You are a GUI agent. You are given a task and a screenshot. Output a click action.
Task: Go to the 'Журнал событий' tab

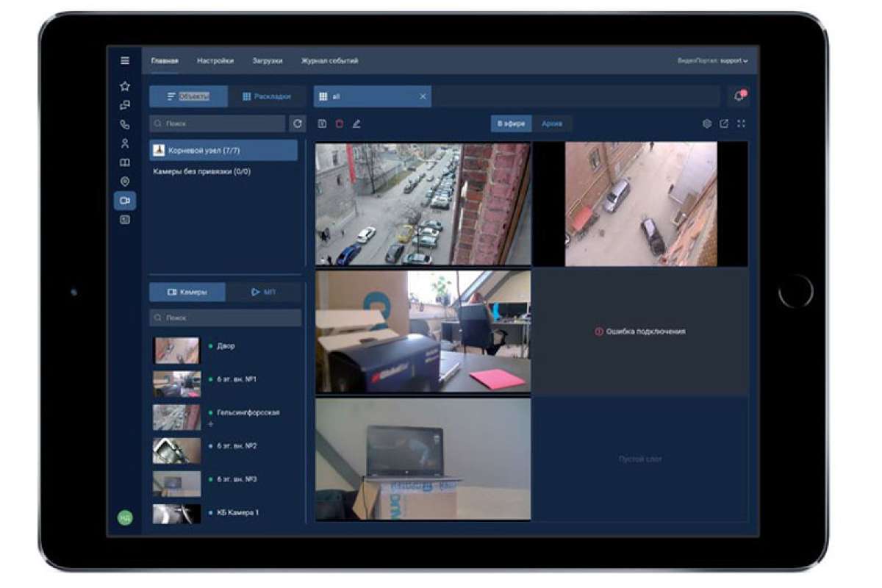click(329, 61)
